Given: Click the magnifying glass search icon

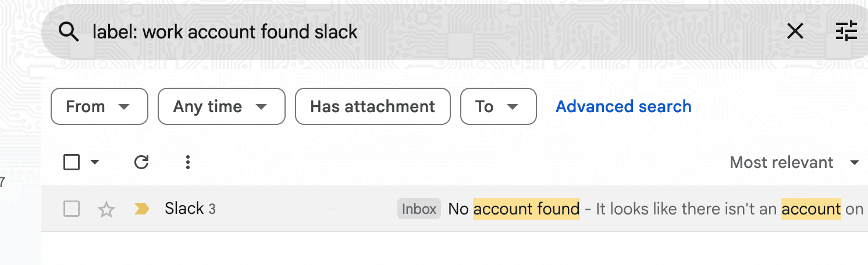Looking at the screenshot, I should pos(69,33).
